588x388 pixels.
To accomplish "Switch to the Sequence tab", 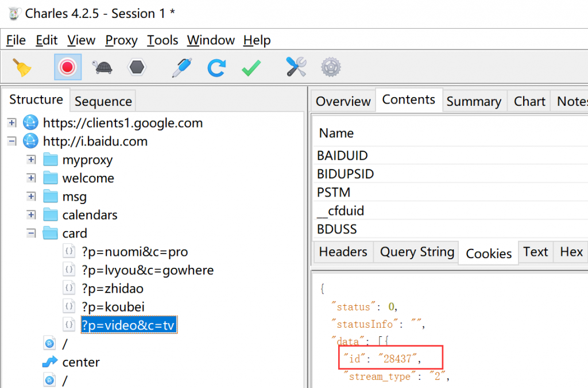I will 103,101.
